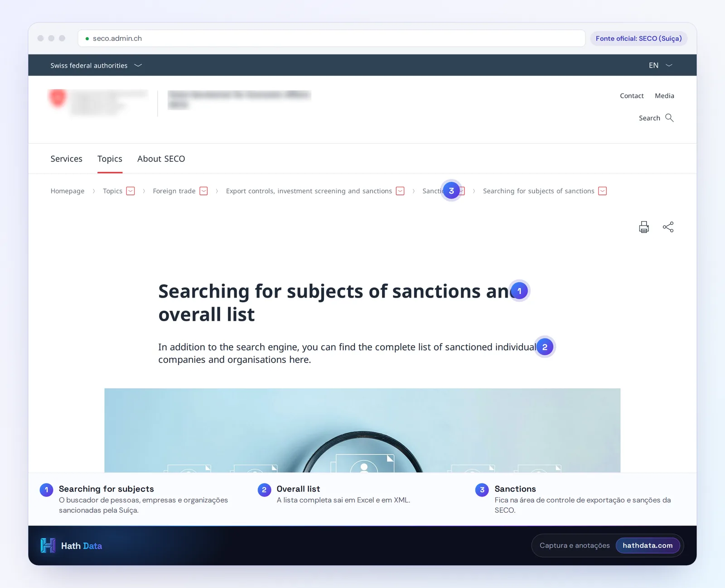This screenshot has width=725, height=588.
Task: Click the magnifying glass banner image
Action: coord(362,430)
